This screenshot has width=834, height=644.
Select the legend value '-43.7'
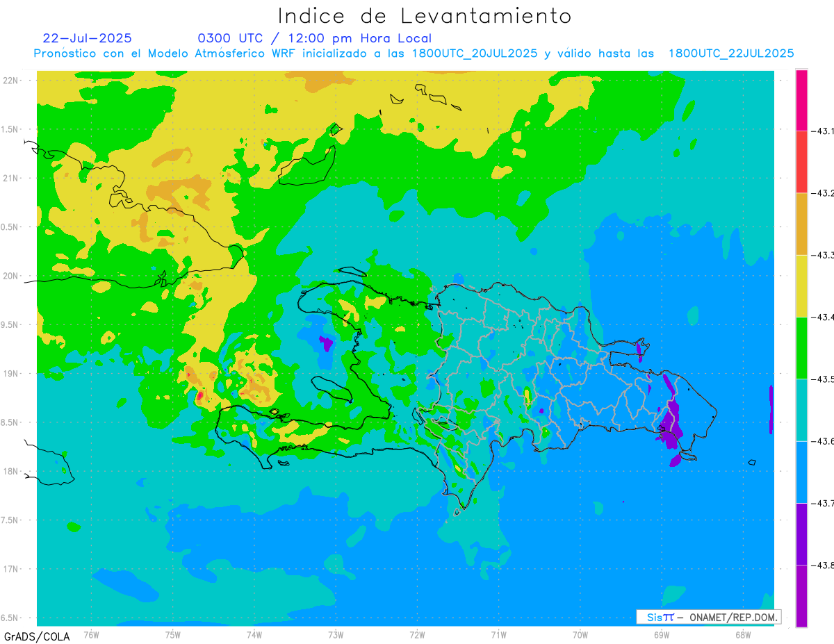(823, 503)
